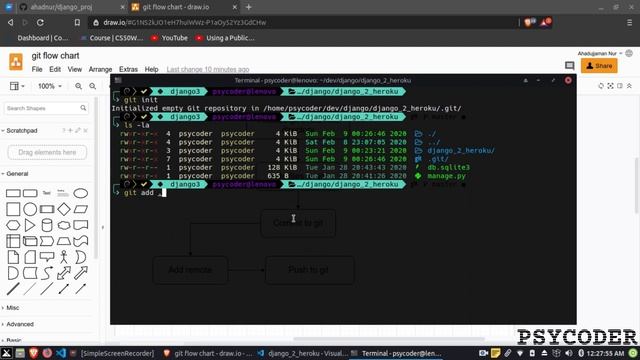Click the draw.io canvas horizontal scrollbar
Screen dimensions: 640x360
click(x=389, y=339)
